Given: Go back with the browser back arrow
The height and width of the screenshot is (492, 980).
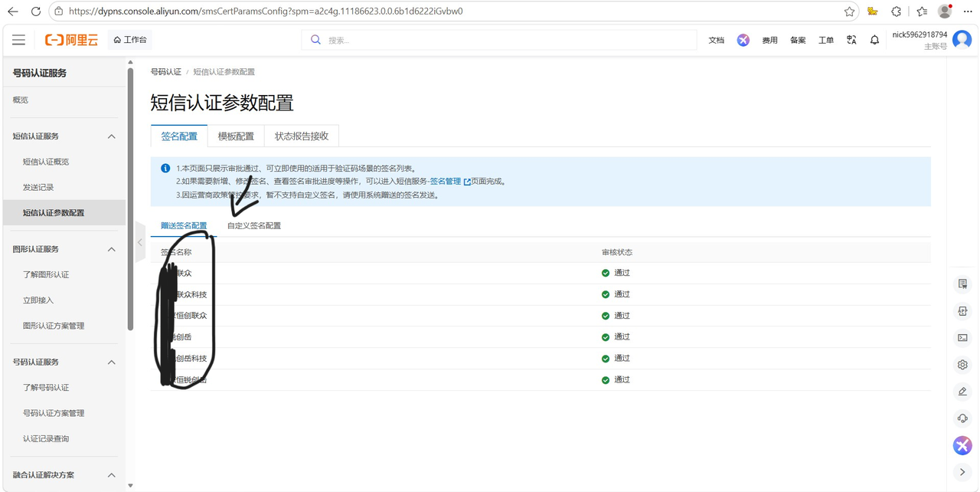Looking at the screenshot, I should (12, 11).
